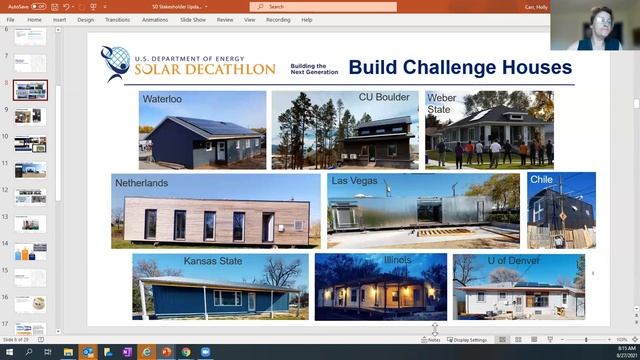
Task: Switch to Slide Sorter view icon
Action: point(518,340)
